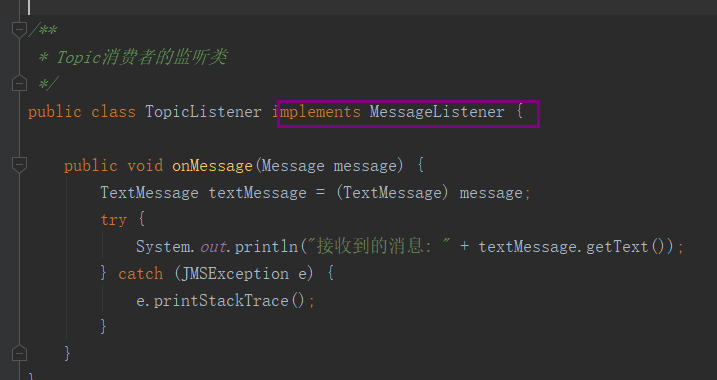Click the println method call
Image resolution: width=717 pixels, height=380 pixels.
266,247
